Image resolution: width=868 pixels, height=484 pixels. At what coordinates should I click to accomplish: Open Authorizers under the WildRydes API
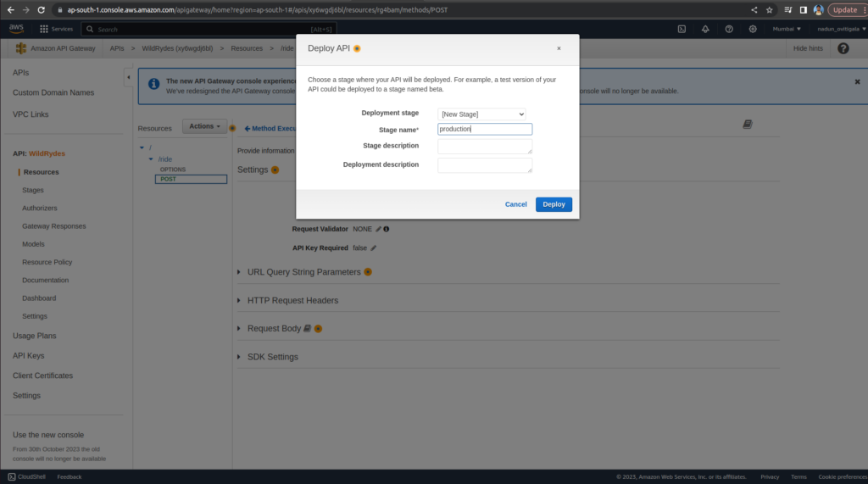[x=39, y=209]
